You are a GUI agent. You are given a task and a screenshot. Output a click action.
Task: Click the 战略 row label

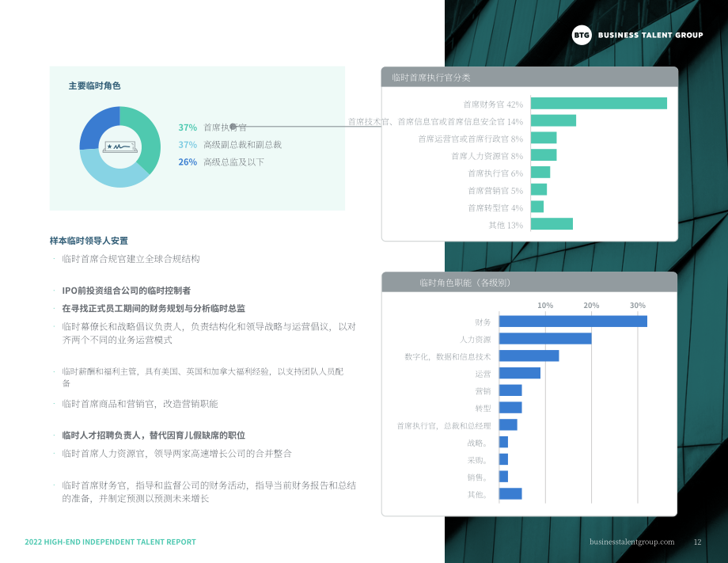click(x=478, y=443)
